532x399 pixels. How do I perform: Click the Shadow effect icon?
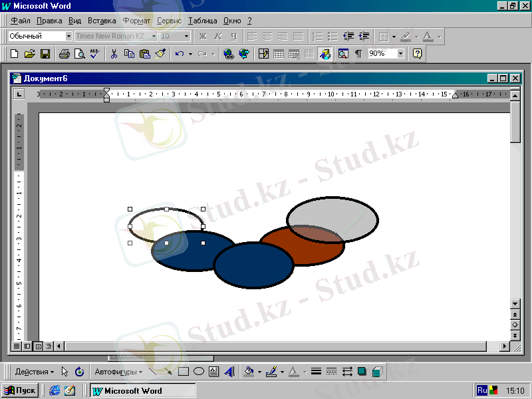(x=362, y=372)
